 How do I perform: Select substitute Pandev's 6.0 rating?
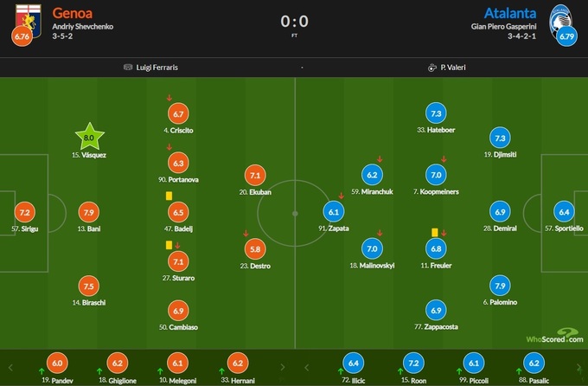pos(57,363)
